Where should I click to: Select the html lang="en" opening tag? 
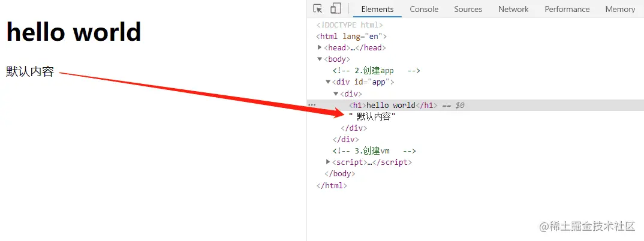(351, 36)
